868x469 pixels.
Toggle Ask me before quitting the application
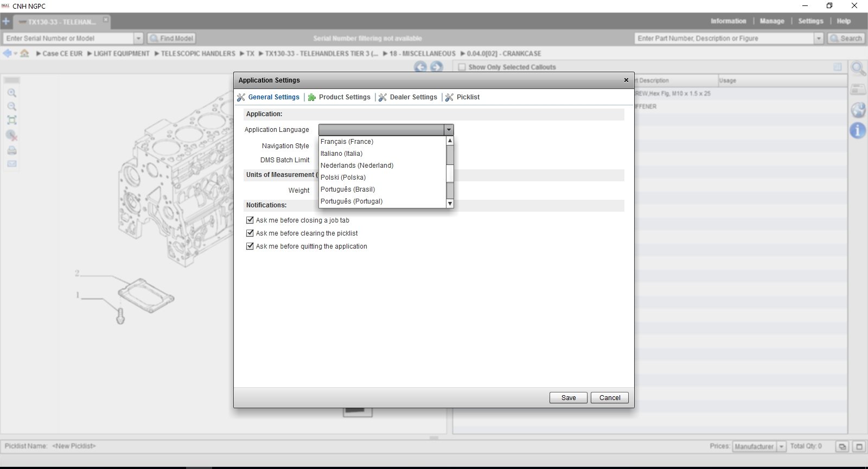tap(250, 246)
